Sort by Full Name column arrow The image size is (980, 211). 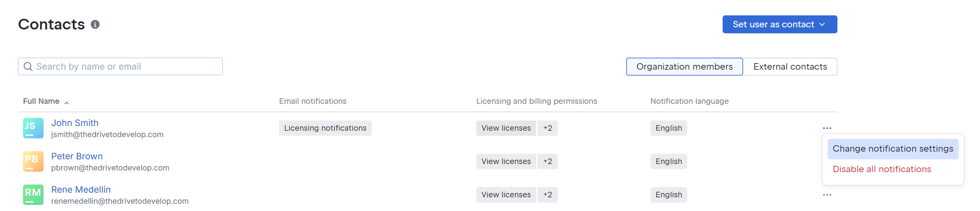coord(67,102)
